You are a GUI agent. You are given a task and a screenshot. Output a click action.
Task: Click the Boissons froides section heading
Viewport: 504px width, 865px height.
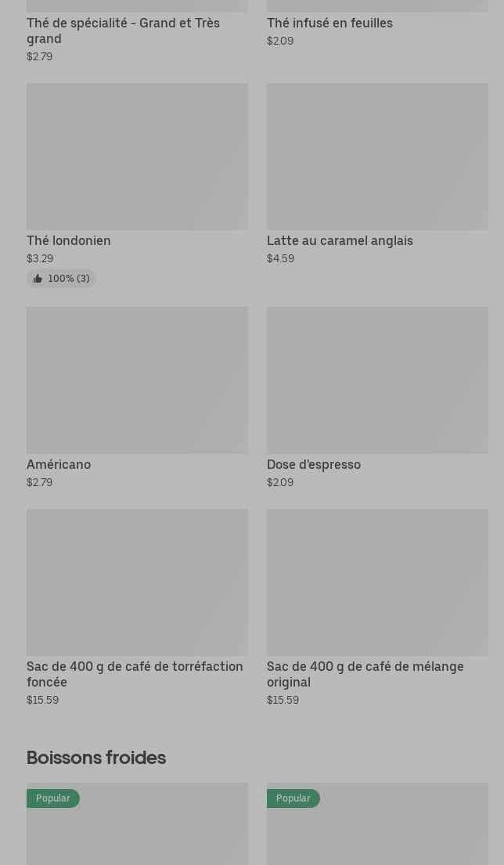(96, 758)
